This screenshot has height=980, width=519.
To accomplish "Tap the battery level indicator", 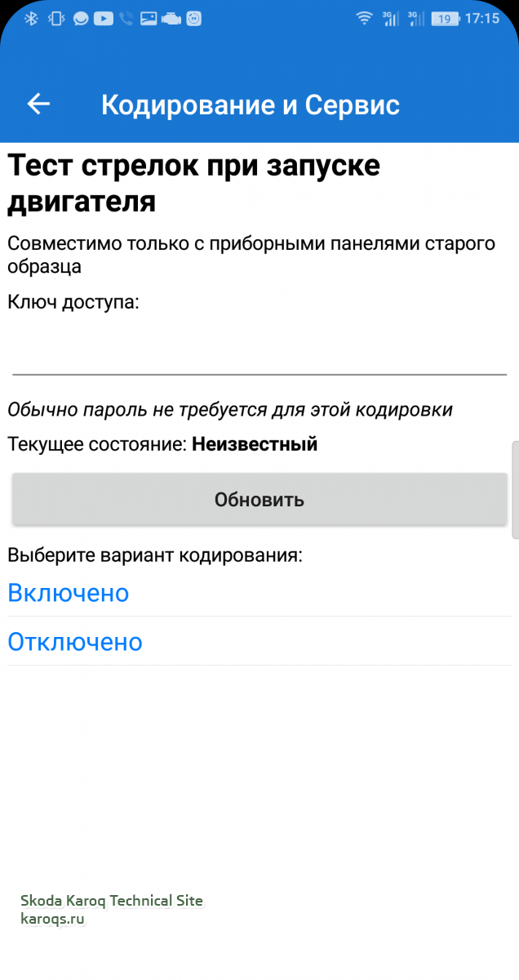I will coord(445,18).
